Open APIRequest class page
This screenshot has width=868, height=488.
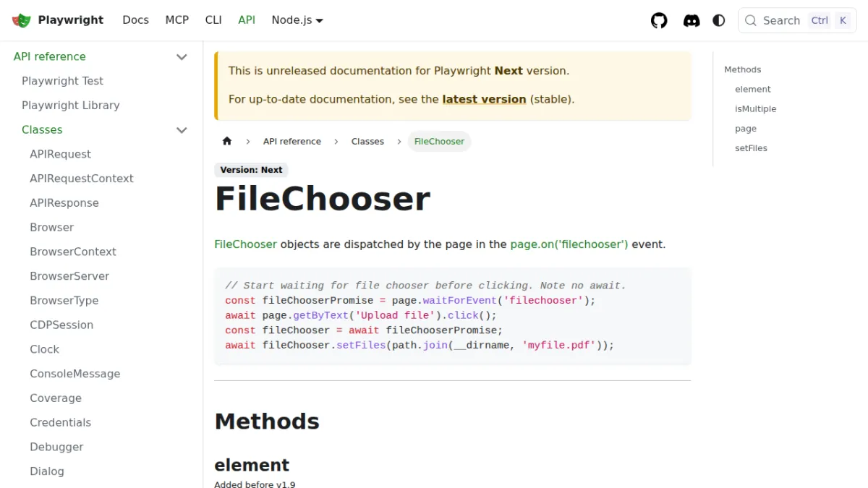coord(60,154)
